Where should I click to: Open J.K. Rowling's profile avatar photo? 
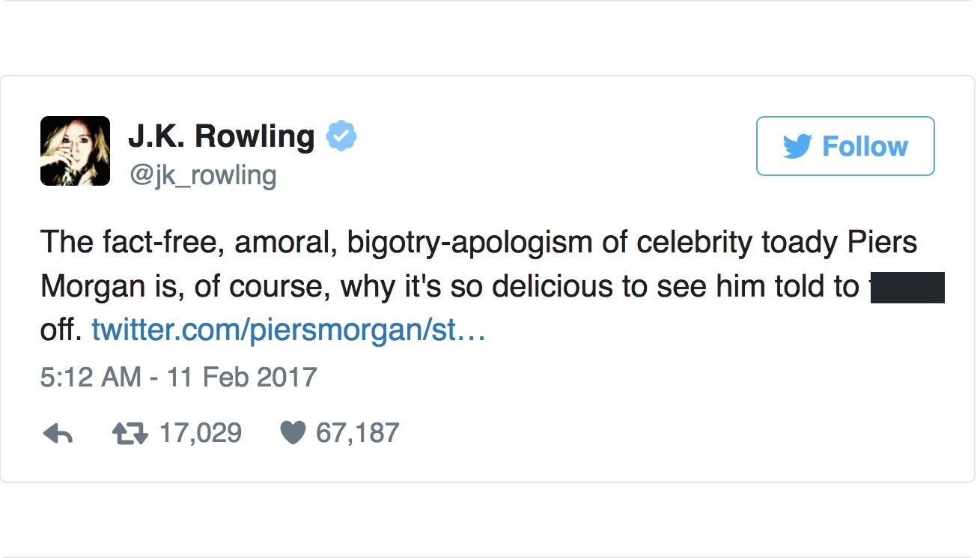point(75,151)
